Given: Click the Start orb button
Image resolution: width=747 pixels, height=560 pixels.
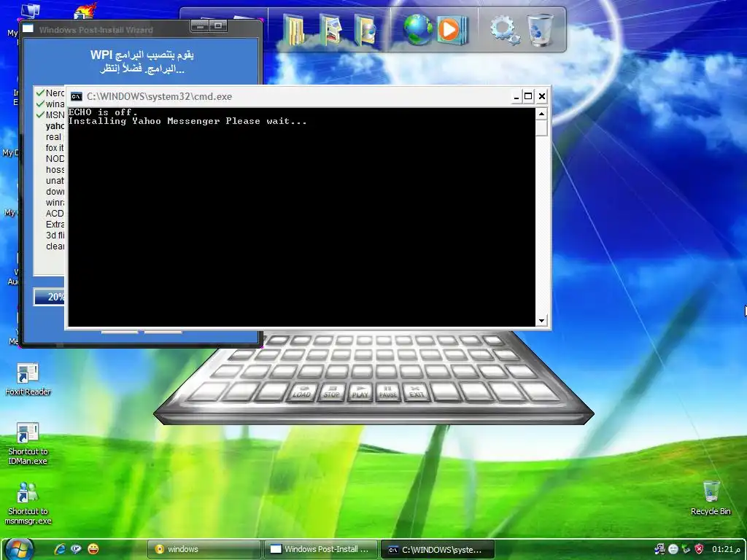Looking at the screenshot, I should pos(19,548).
